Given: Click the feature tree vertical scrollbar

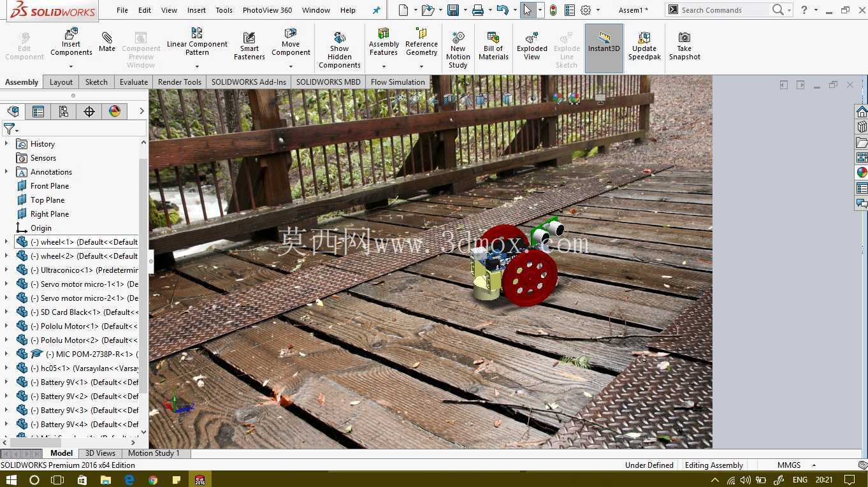Looking at the screenshot, I should click(143, 274).
